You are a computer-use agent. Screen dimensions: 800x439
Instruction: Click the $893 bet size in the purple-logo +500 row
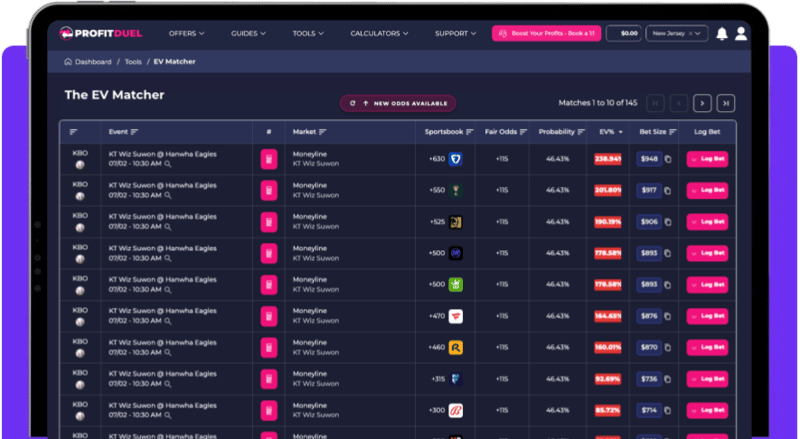(649, 254)
